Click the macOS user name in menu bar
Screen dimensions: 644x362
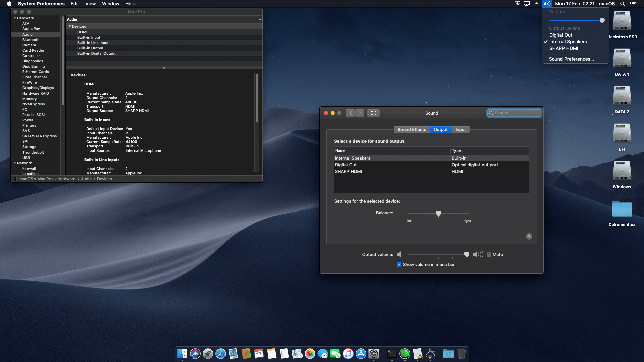pyautogui.click(x=607, y=4)
